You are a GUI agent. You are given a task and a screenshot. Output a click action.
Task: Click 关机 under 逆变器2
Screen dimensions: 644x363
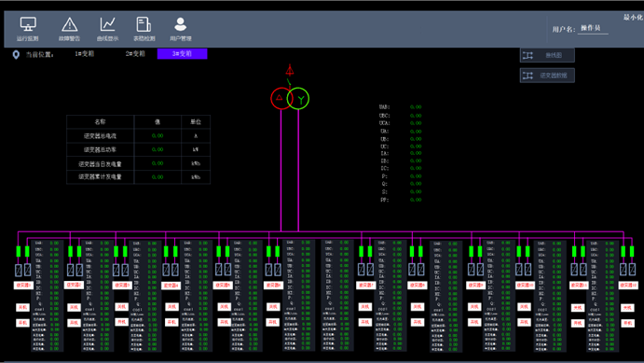tap(74, 308)
